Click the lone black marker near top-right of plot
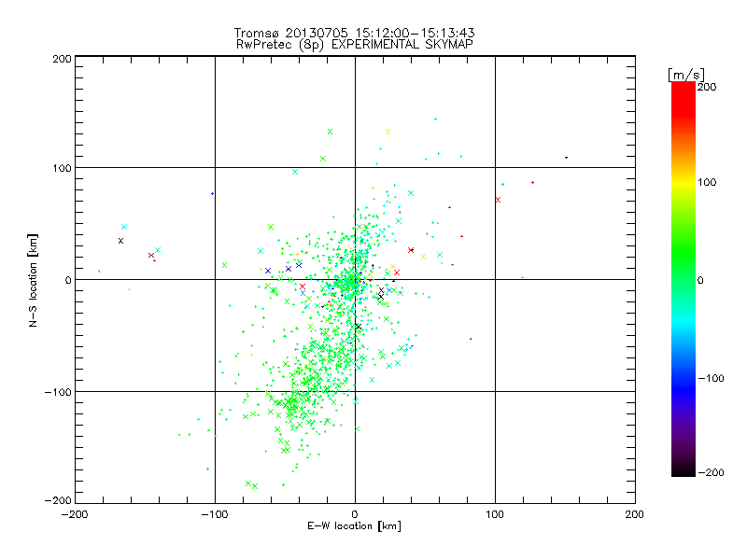The width and height of the screenshot is (747, 560). tap(566, 157)
